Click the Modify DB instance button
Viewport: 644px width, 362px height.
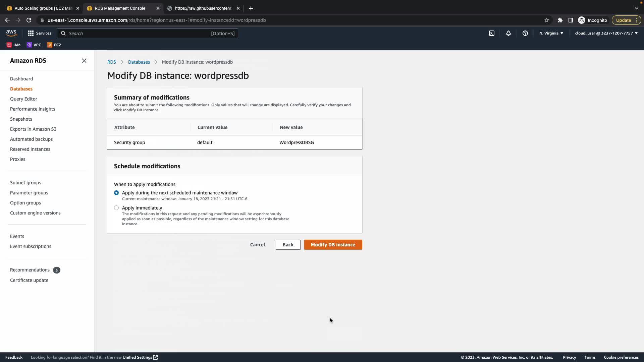333,245
